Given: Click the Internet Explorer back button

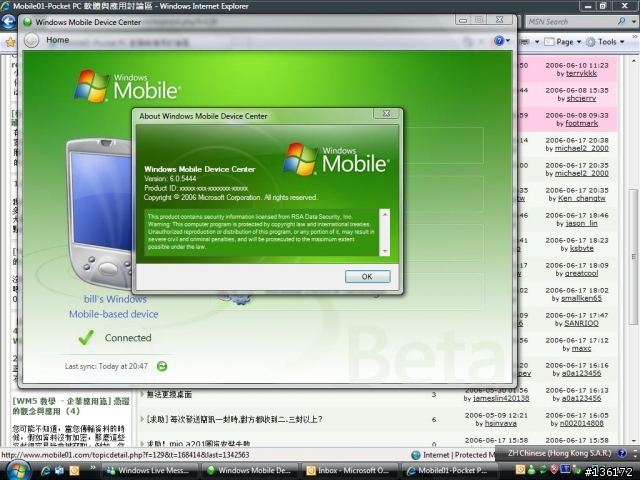Looking at the screenshot, I should click(8, 22).
